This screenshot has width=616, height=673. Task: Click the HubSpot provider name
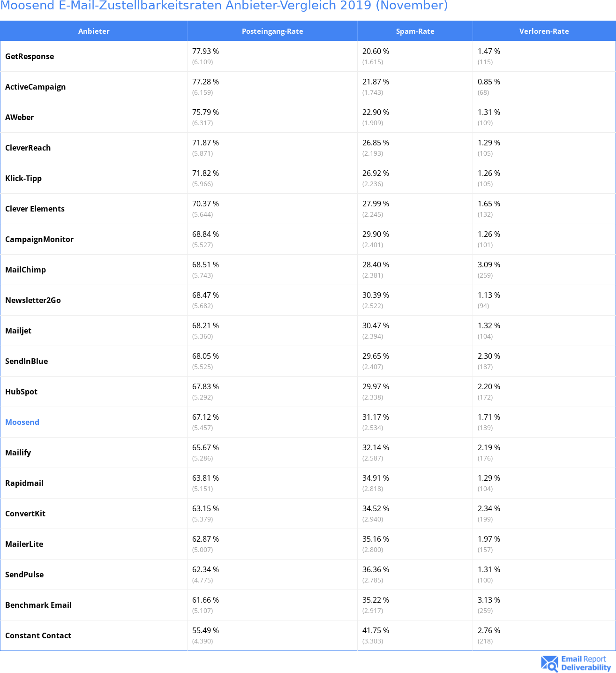(21, 392)
